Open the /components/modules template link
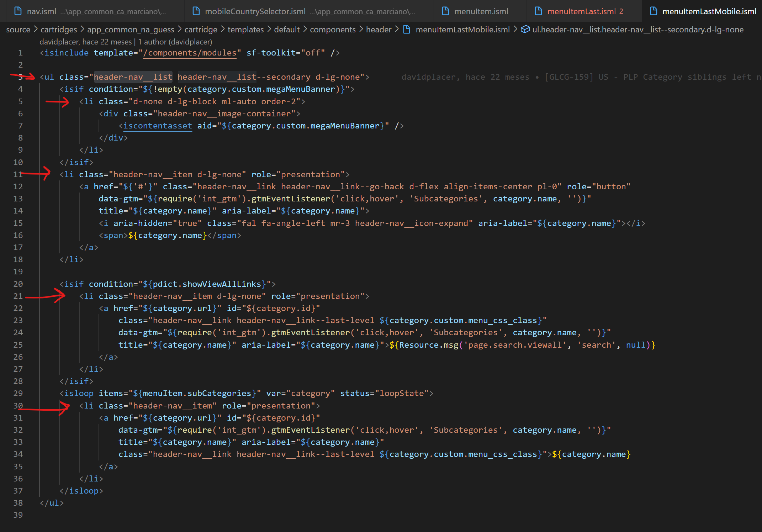Image resolution: width=762 pixels, height=532 pixels. (x=190, y=53)
